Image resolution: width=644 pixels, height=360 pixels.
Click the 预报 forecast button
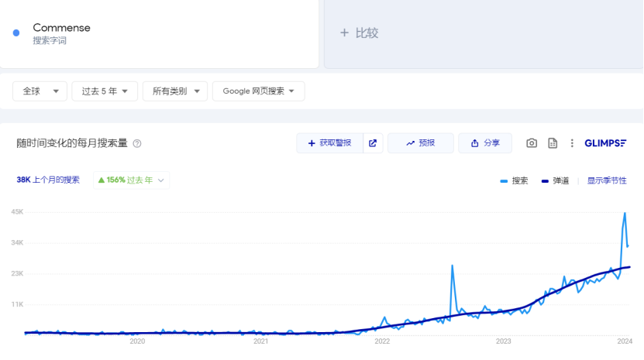point(420,143)
